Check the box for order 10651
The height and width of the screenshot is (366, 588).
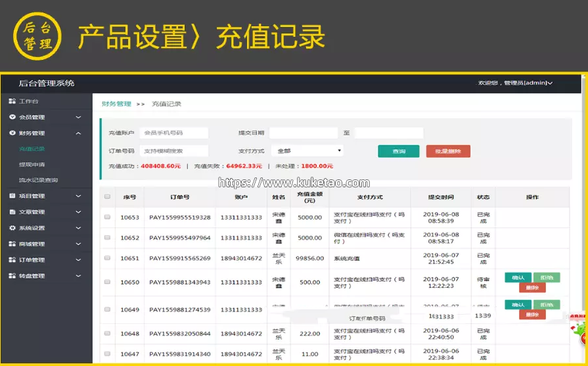pyautogui.click(x=107, y=258)
